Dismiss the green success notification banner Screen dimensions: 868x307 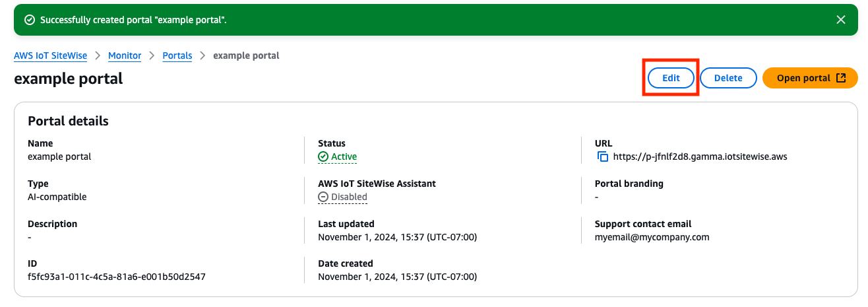click(841, 20)
